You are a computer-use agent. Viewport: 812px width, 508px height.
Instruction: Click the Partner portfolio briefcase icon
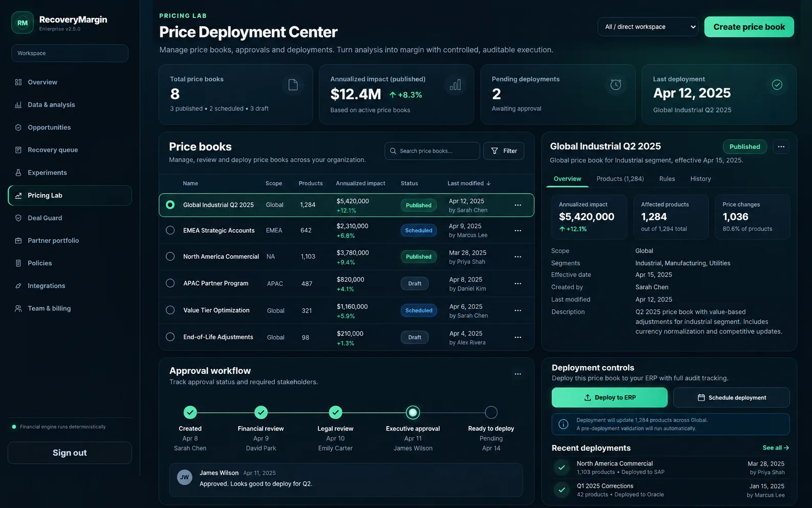(x=18, y=241)
